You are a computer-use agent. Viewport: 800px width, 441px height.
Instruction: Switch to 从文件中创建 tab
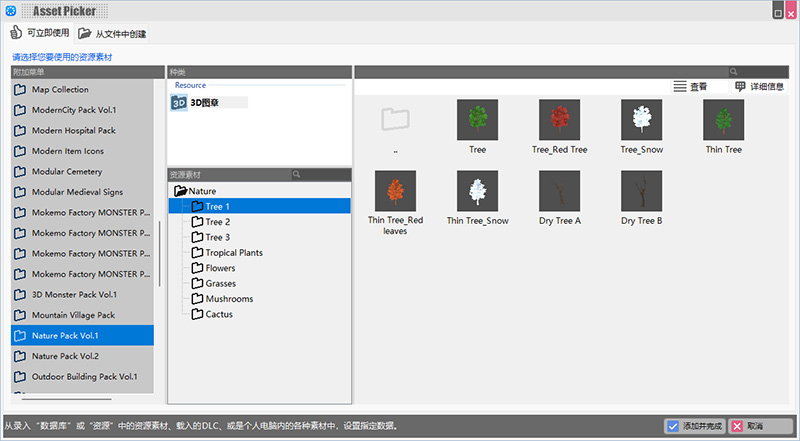click(113, 34)
